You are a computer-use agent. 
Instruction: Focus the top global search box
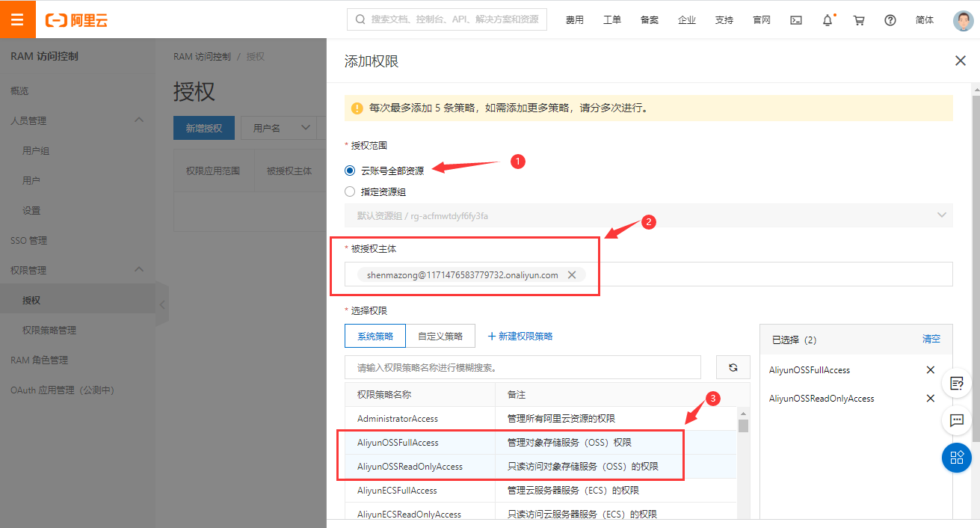pyautogui.click(x=447, y=19)
